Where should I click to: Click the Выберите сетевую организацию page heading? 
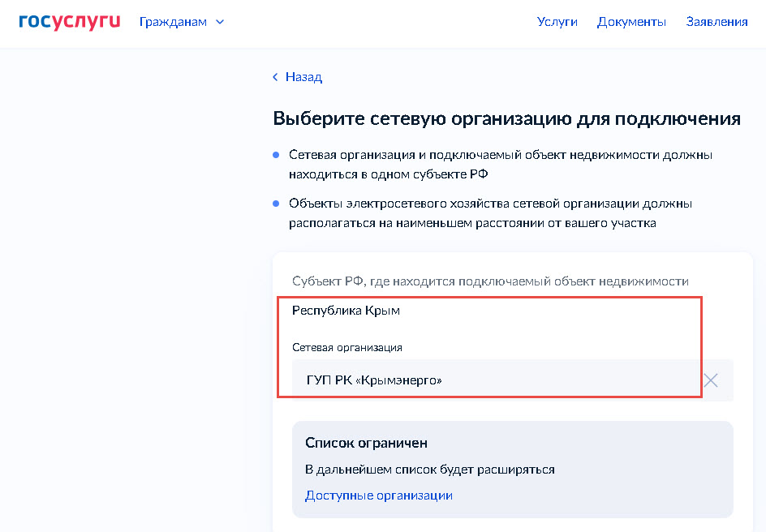(506, 118)
